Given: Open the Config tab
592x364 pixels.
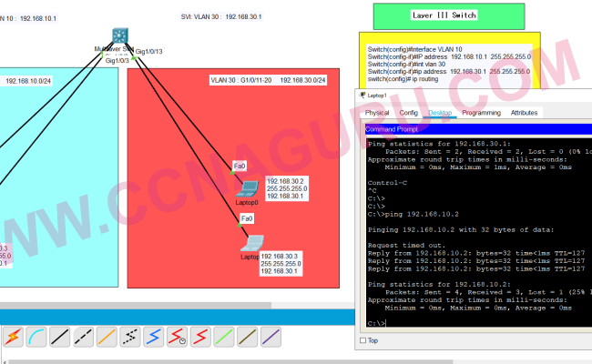Looking at the screenshot, I should click(x=409, y=113).
